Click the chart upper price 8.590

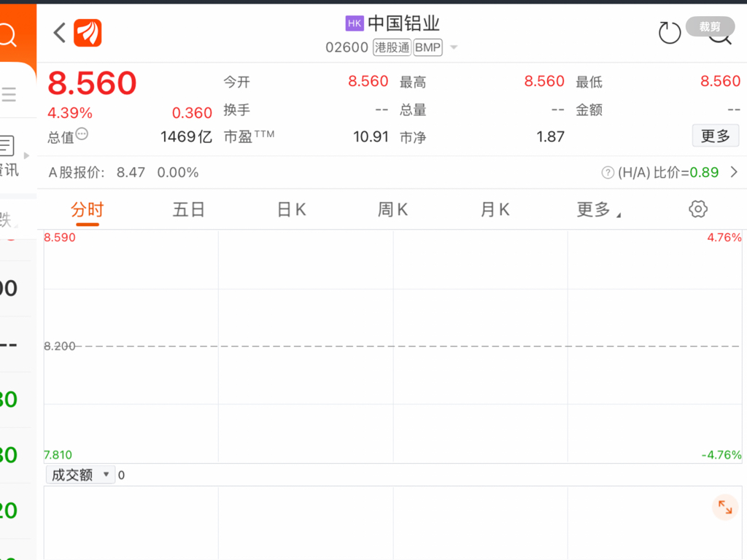pyautogui.click(x=60, y=238)
